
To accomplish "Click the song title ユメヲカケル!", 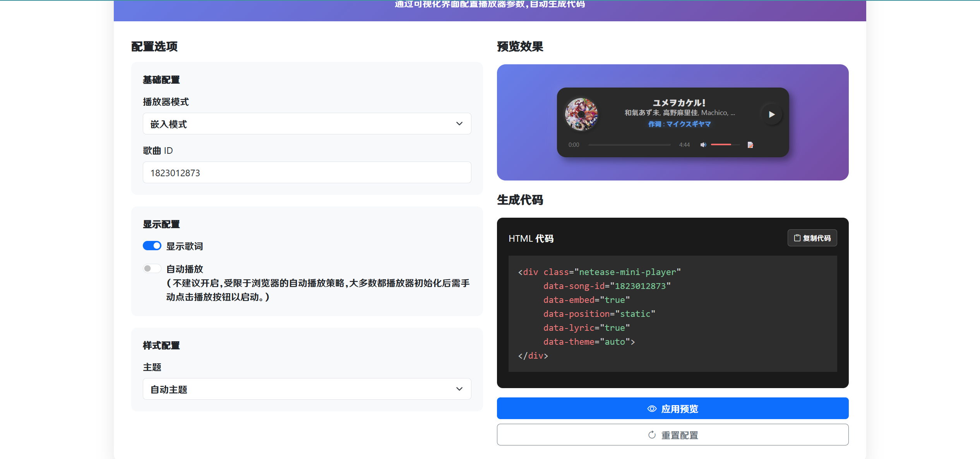I will point(679,103).
